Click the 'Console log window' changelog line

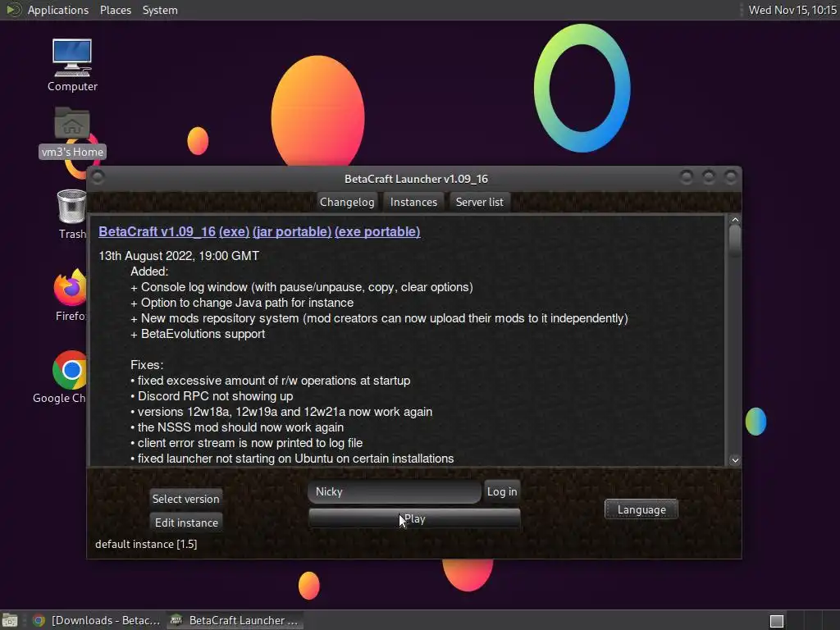click(x=302, y=287)
